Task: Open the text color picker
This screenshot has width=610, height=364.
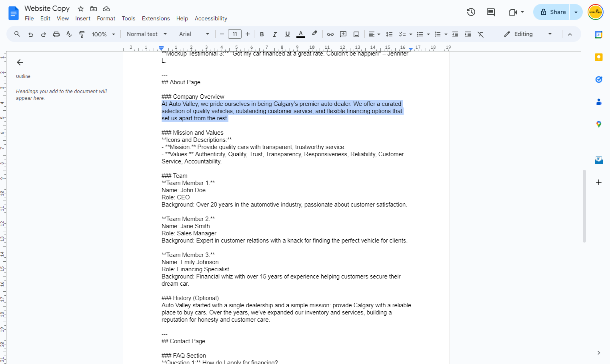Action: point(301,34)
